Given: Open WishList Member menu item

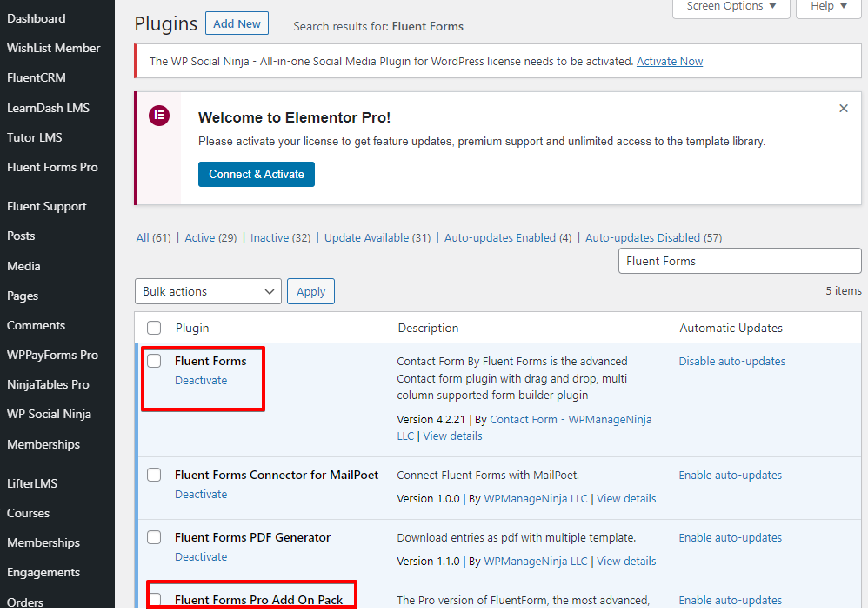Looking at the screenshot, I should [53, 48].
